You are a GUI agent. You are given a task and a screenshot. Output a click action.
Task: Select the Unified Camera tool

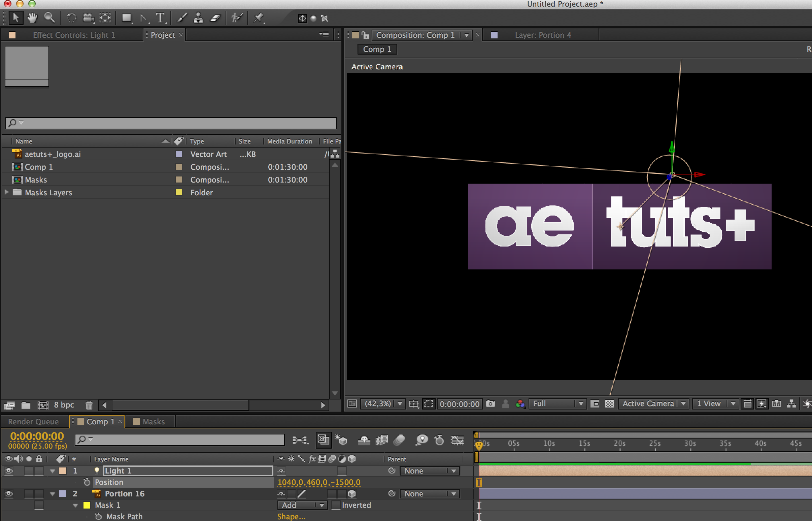88,18
